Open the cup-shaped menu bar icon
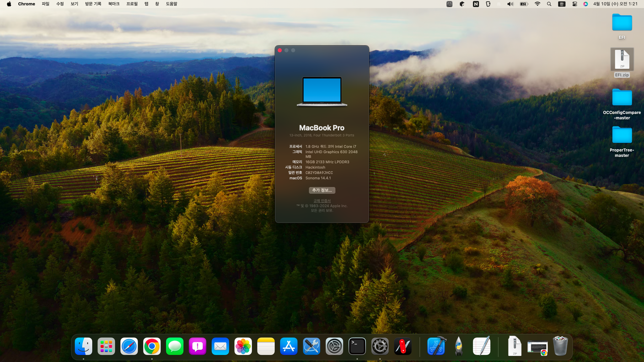 coord(488,4)
